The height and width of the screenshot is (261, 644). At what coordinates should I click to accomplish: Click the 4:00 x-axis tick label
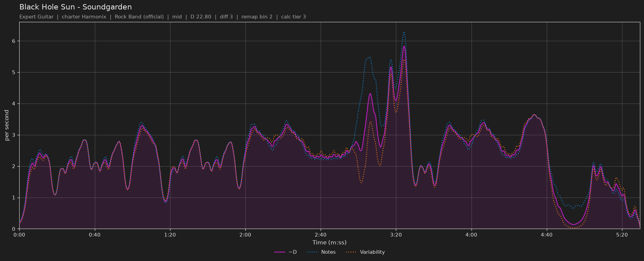pyautogui.click(x=471, y=235)
